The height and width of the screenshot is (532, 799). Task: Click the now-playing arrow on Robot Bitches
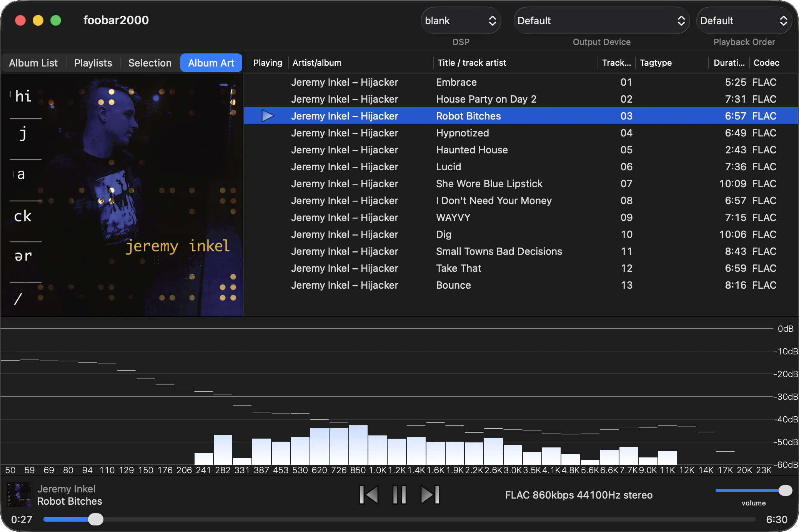[267, 116]
